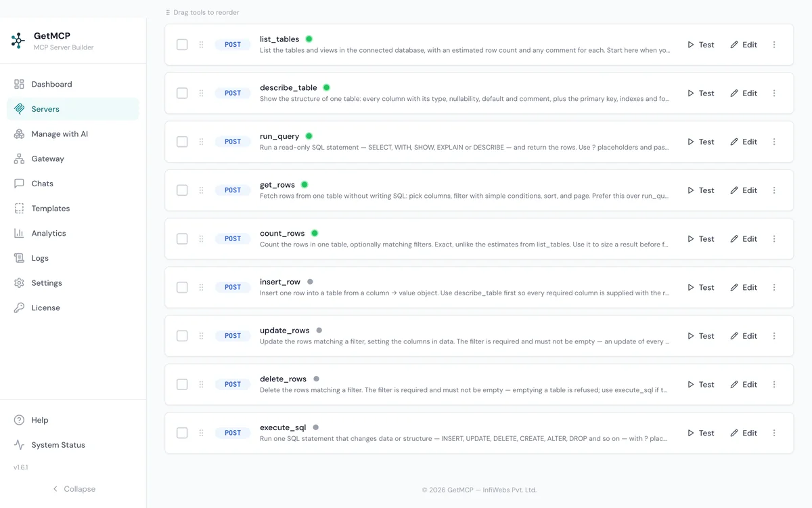
Task: Click the Manage with AI icon
Action: 19,134
